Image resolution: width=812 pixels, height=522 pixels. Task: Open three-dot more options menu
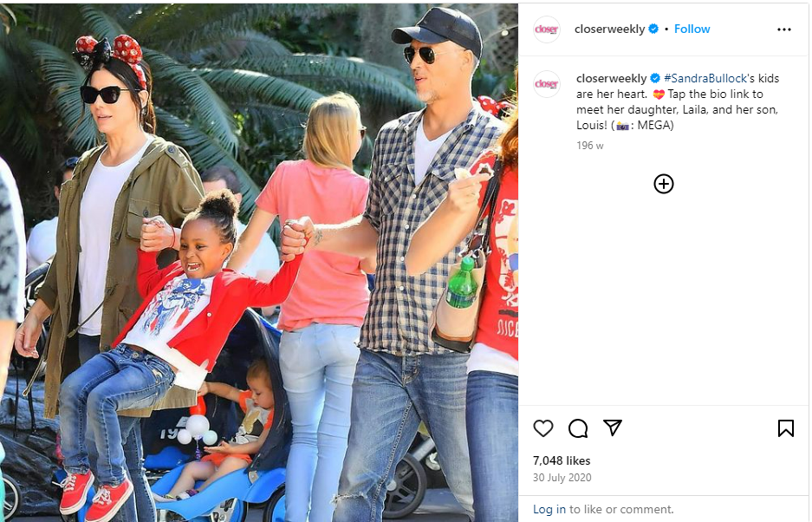(x=784, y=29)
